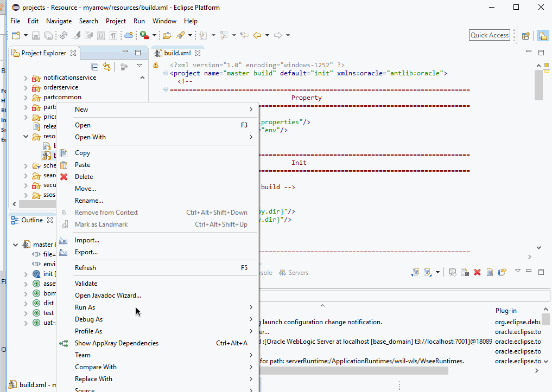Select Rename... from the context menu
This screenshot has width=552, height=392.
tap(88, 201)
